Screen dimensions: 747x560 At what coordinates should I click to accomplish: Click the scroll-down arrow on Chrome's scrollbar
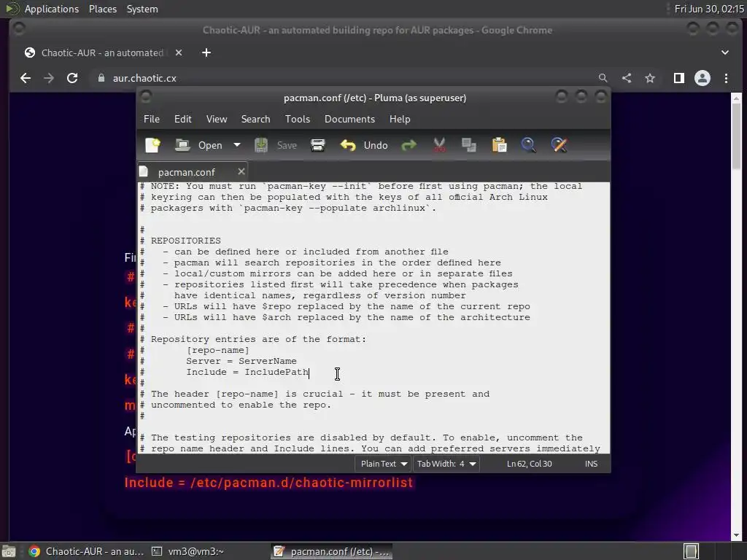pos(737,535)
